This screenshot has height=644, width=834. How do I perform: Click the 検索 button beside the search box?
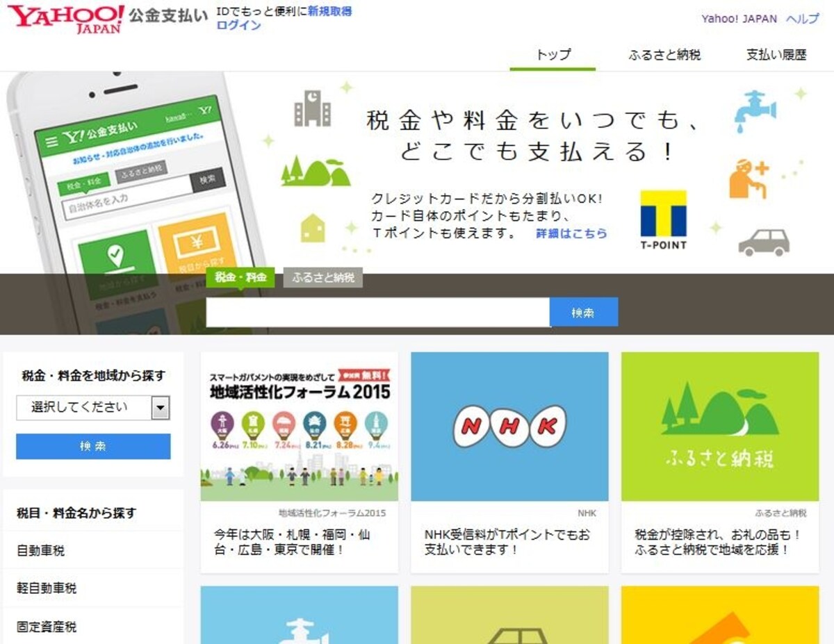pyautogui.click(x=584, y=313)
